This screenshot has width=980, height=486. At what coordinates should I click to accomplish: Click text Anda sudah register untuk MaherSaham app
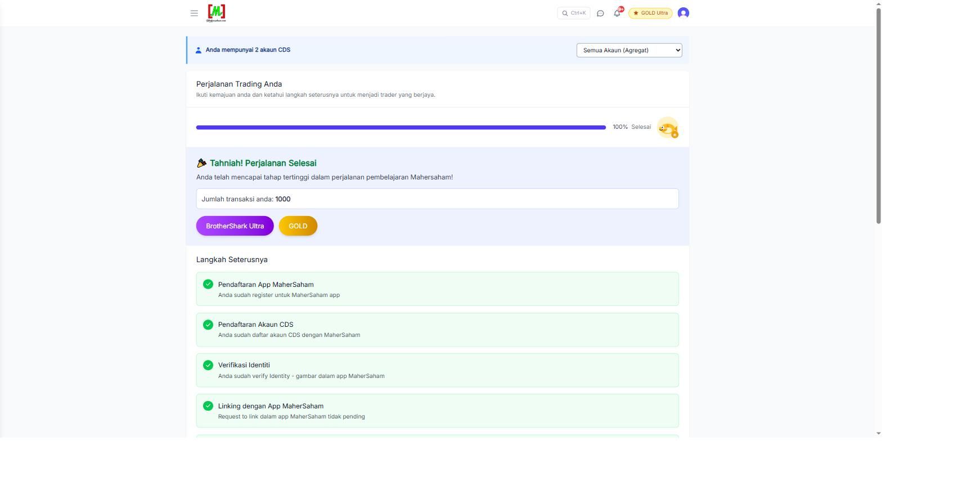(279, 295)
